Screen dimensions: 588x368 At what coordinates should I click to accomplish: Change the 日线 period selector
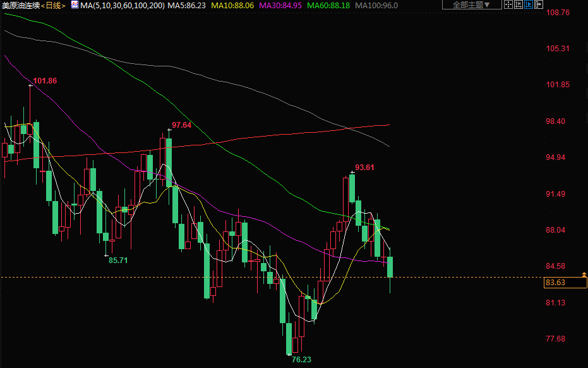click(53, 5)
